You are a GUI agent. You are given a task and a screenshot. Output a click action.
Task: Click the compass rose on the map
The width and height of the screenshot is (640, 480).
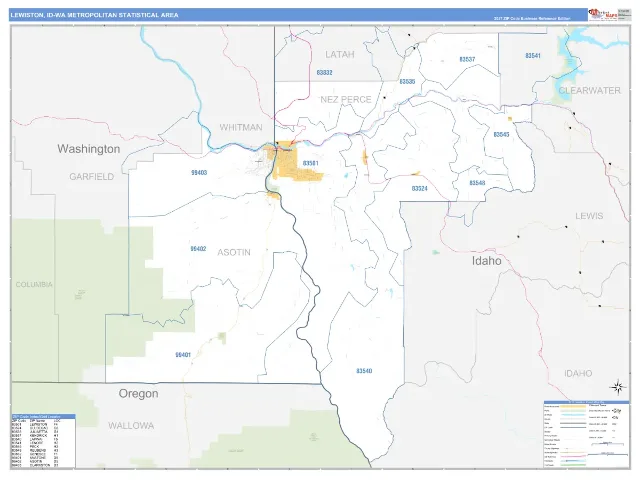[618, 387]
